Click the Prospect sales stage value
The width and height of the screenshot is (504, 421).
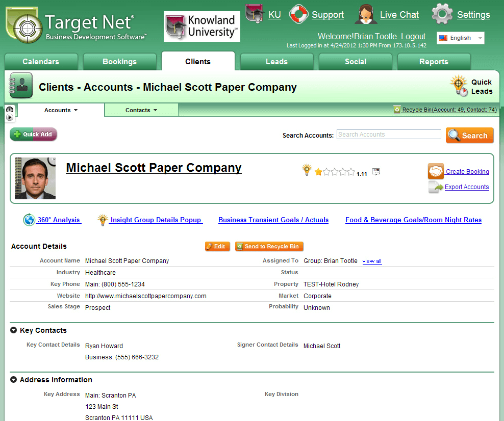tap(98, 308)
